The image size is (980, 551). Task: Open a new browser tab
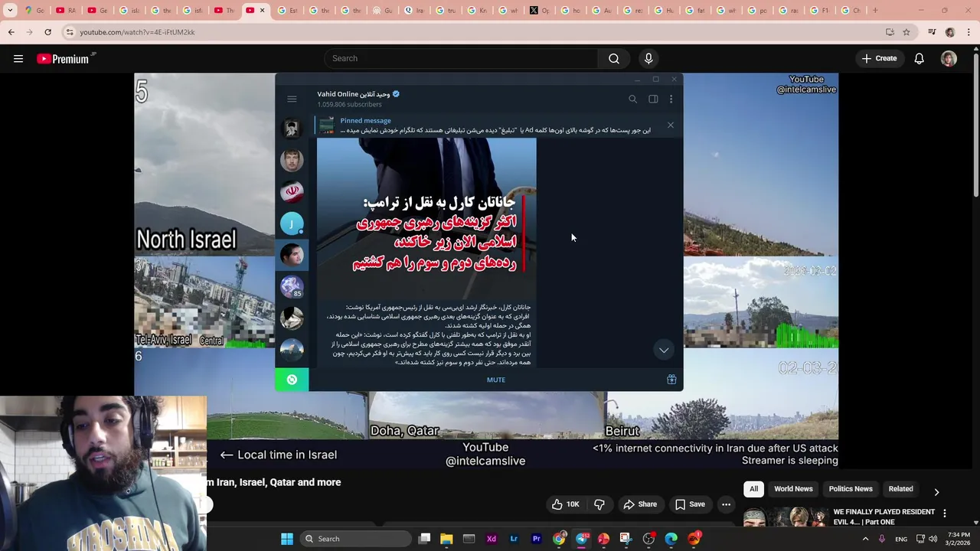pyautogui.click(x=875, y=11)
